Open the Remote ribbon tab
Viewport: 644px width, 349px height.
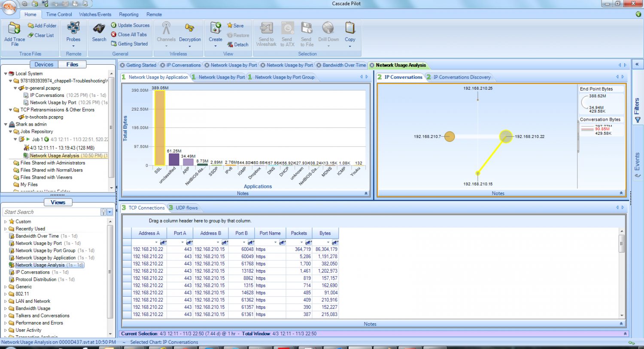pyautogui.click(x=154, y=14)
